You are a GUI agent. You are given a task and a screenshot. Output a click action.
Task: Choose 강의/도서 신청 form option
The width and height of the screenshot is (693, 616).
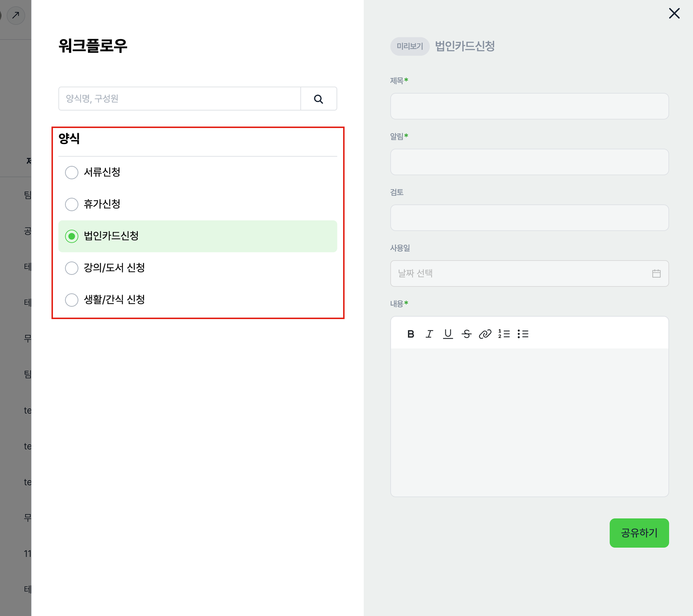71,268
